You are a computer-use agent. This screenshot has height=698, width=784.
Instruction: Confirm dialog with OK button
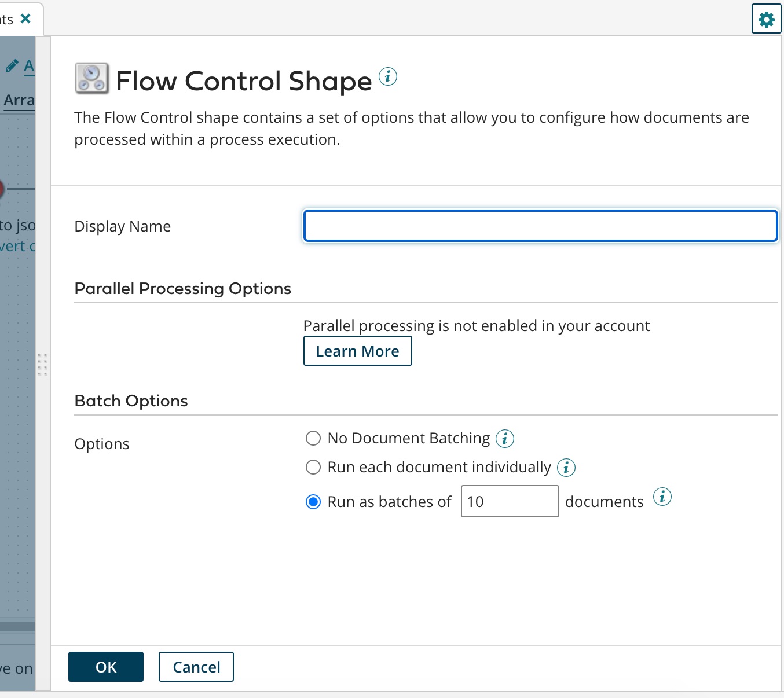click(x=106, y=667)
